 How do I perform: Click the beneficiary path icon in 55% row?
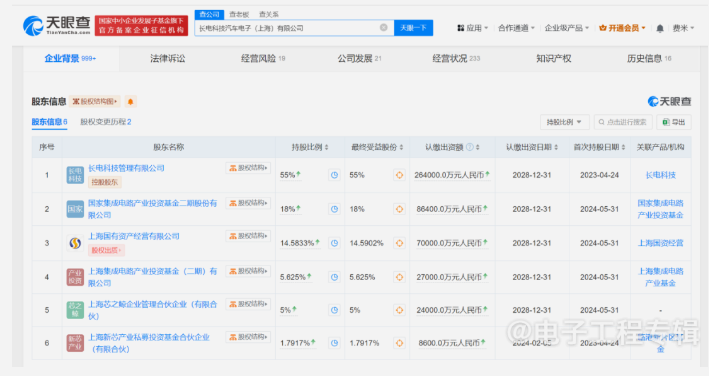(x=399, y=175)
